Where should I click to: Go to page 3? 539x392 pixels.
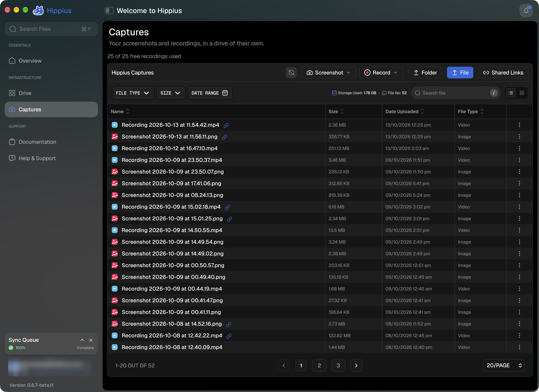[x=338, y=365]
